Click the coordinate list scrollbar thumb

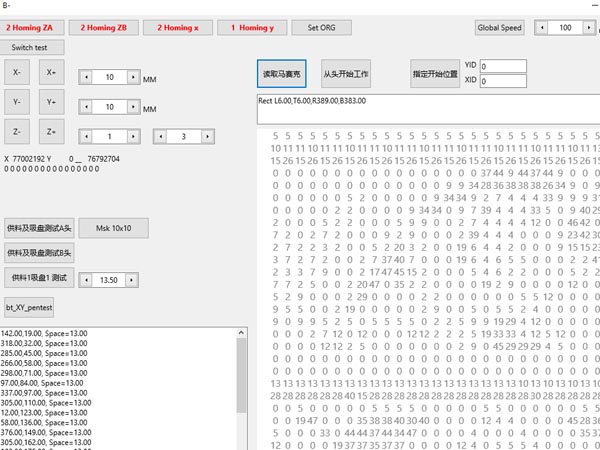pyautogui.click(x=241, y=376)
